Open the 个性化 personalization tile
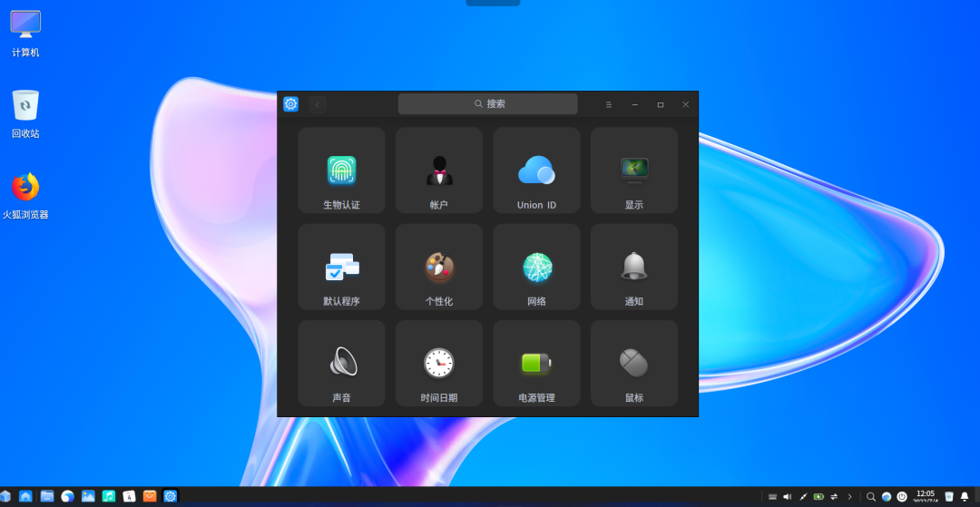 click(x=439, y=267)
